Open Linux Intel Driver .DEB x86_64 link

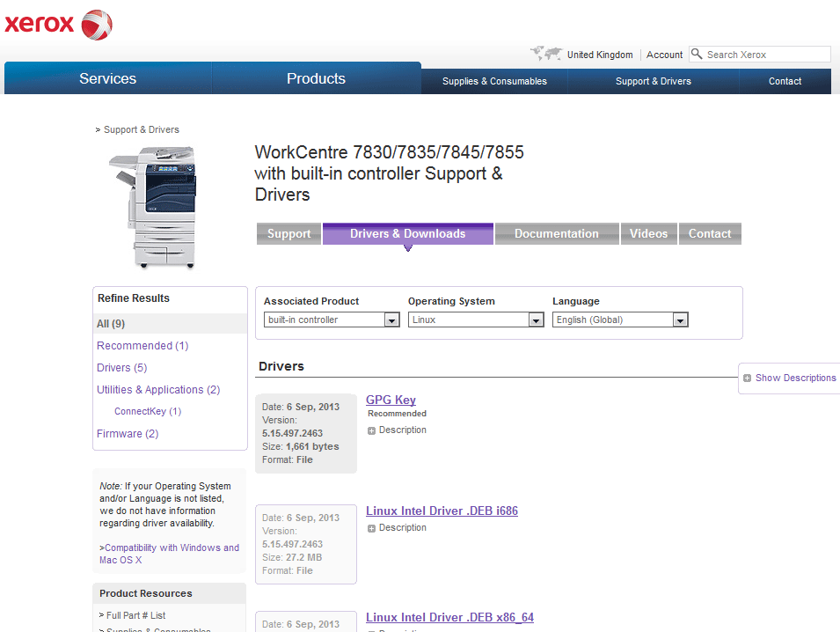pyautogui.click(x=450, y=618)
